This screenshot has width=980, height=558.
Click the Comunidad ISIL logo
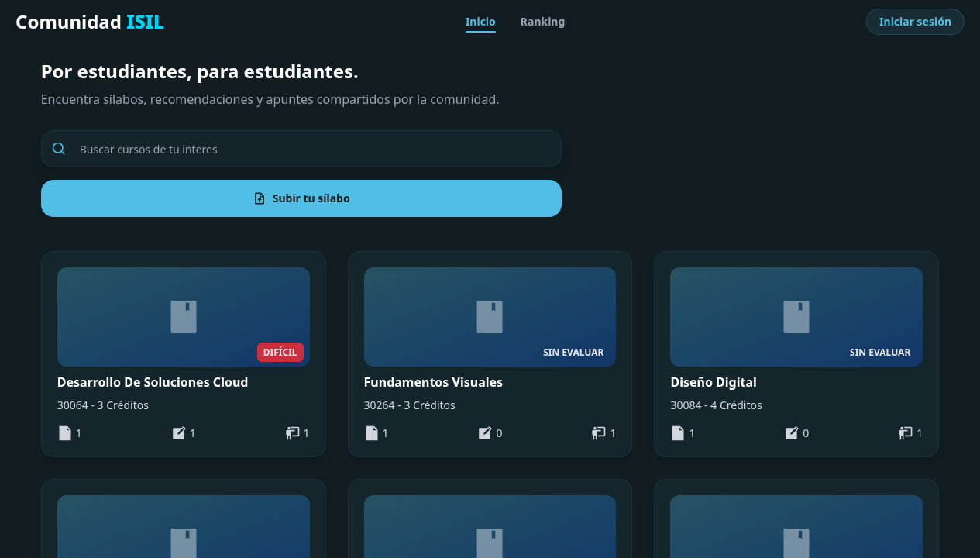pos(90,22)
